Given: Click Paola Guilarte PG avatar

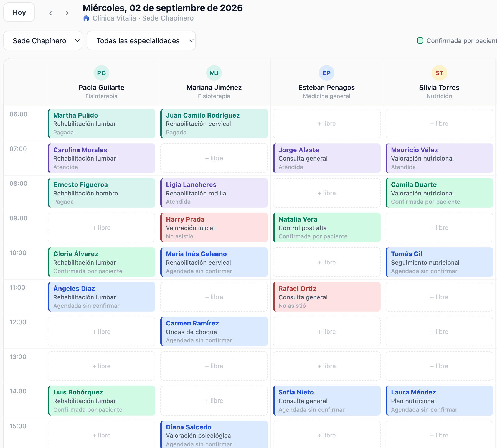Looking at the screenshot, I should [102, 73].
